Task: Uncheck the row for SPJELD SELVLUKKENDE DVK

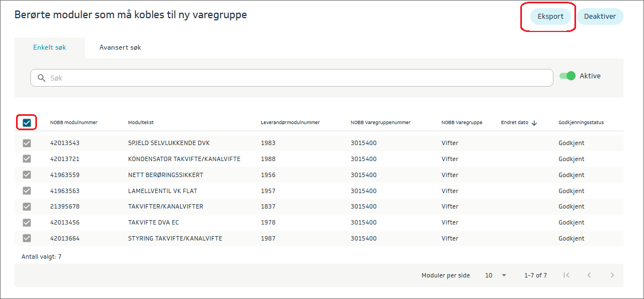Action: pyautogui.click(x=27, y=143)
